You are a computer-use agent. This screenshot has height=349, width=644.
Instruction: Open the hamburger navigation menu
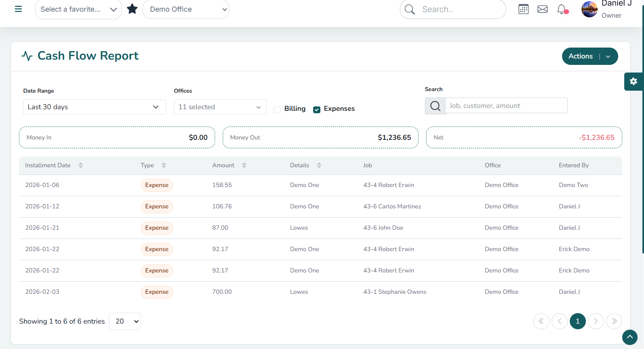point(18,9)
